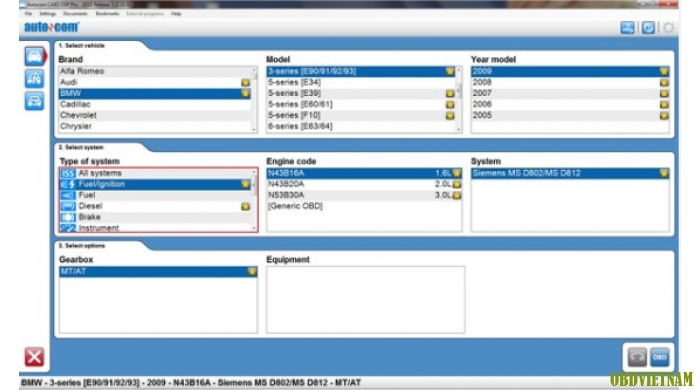
Task: Open the Settings menu
Action: 47,14
